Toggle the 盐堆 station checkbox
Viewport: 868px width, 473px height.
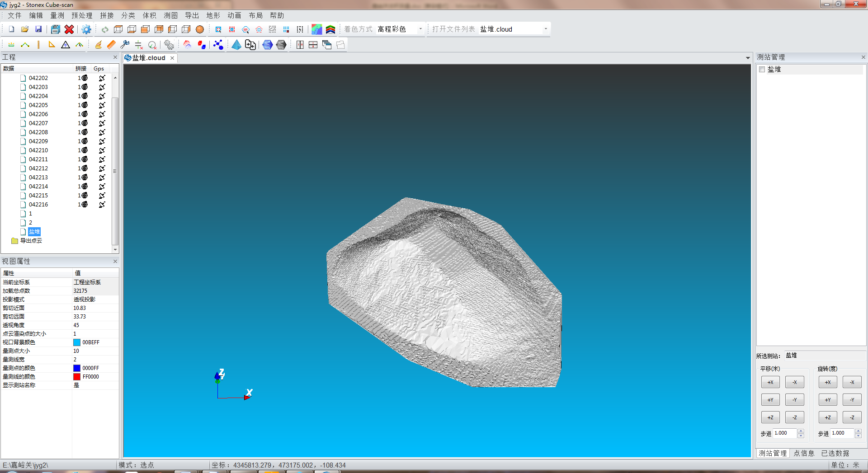coord(762,70)
